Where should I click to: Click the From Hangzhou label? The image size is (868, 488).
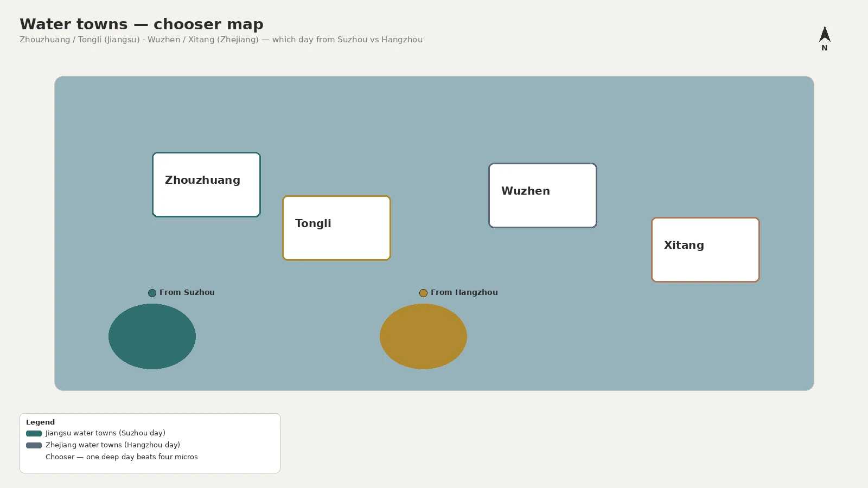click(464, 292)
